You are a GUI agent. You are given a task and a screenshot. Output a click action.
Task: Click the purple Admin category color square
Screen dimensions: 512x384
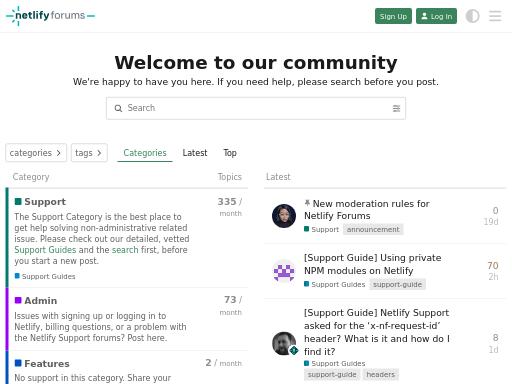(x=18, y=300)
